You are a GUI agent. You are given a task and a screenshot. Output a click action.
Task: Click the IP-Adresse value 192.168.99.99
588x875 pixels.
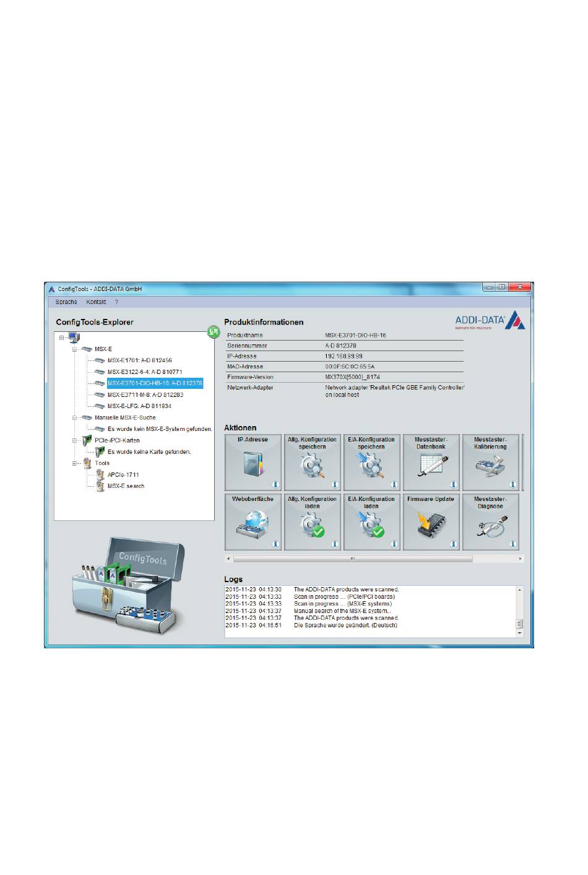(344, 356)
